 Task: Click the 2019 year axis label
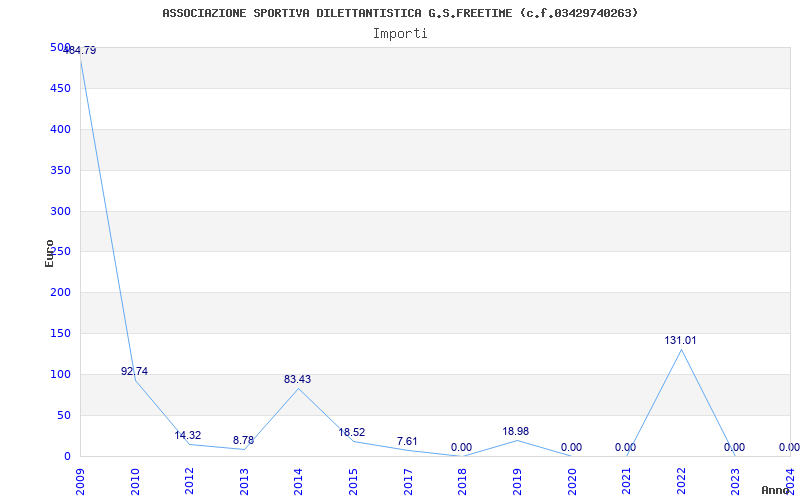click(x=517, y=482)
